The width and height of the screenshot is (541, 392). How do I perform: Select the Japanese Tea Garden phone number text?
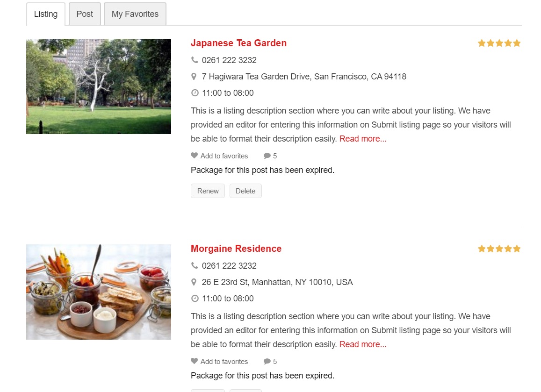click(x=229, y=60)
